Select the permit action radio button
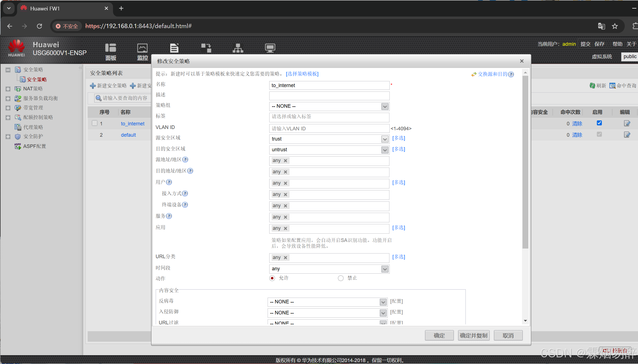The height and width of the screenshot is (364, 638). (x=272, y=278)
